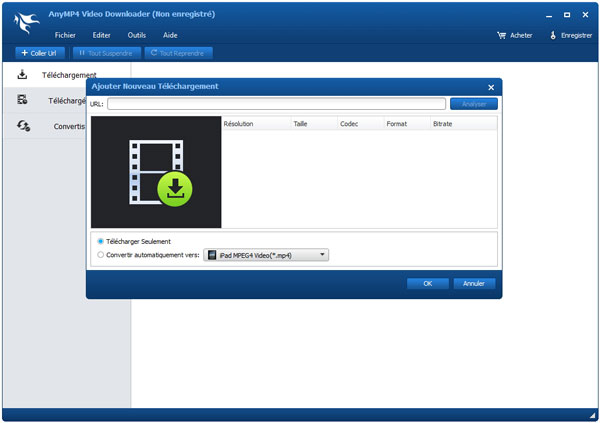Confirm the dialog with OK
This screenshot has height=423, width=600.
pyautogui.click(x=427, y=283)
